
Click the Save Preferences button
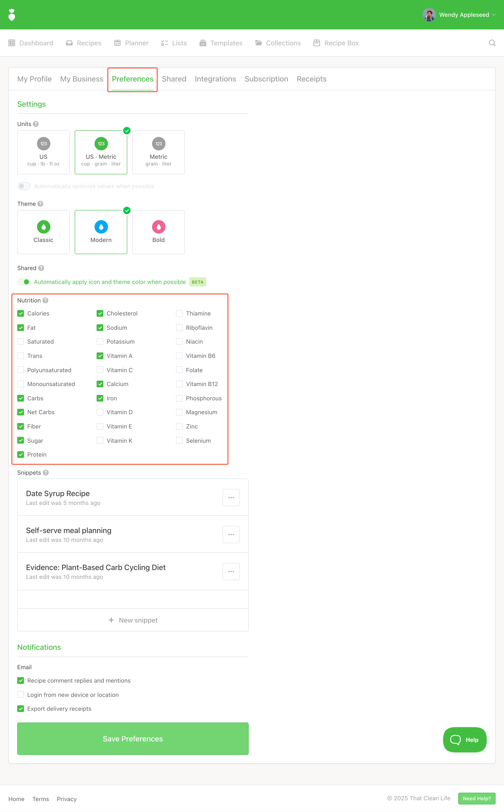coord(133,739)
